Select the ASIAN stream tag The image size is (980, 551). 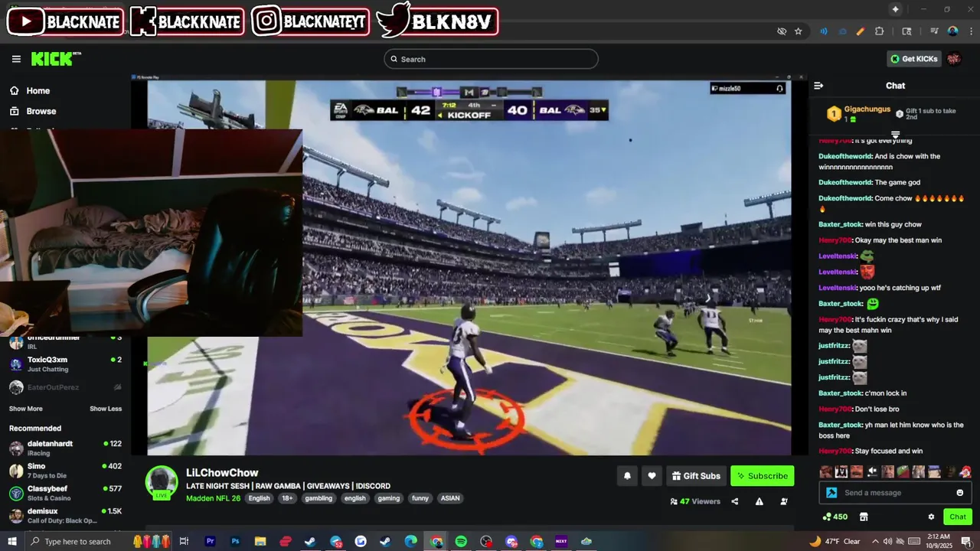[x=450, y=498]
